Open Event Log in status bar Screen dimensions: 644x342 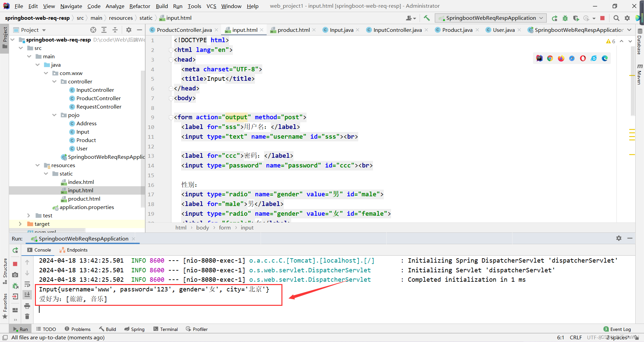617,329
